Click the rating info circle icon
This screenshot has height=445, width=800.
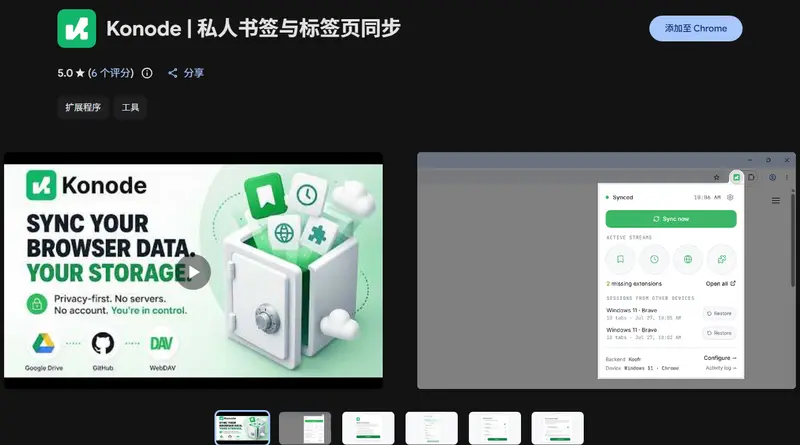[147, 73]
